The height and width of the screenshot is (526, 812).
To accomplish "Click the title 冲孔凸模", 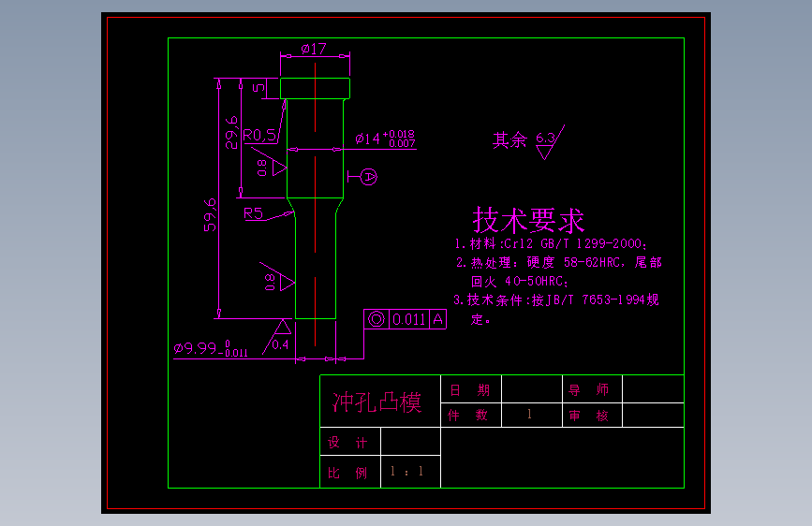I will tap(377, 402).
